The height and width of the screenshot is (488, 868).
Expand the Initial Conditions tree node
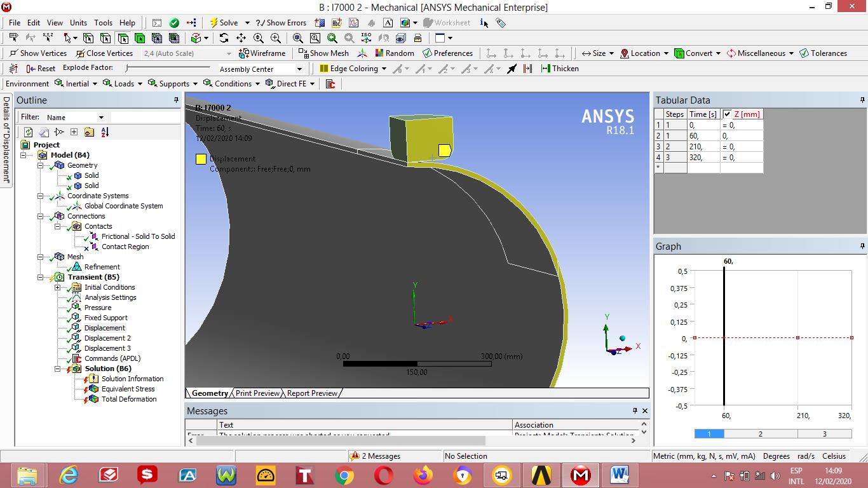[57, 287]
